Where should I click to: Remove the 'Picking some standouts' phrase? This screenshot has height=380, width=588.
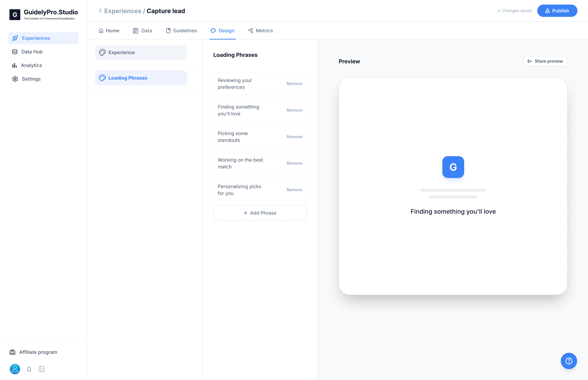(294, 136)
